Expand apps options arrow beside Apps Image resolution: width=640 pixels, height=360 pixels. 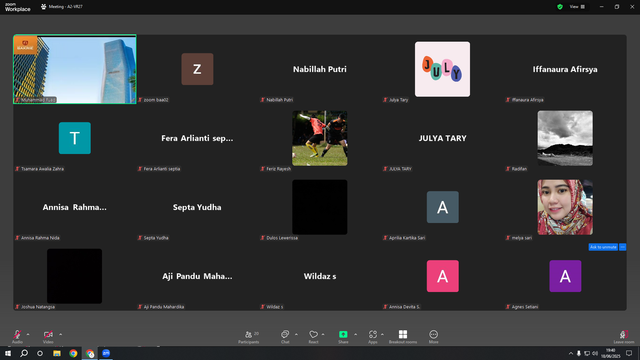point(382,334)
